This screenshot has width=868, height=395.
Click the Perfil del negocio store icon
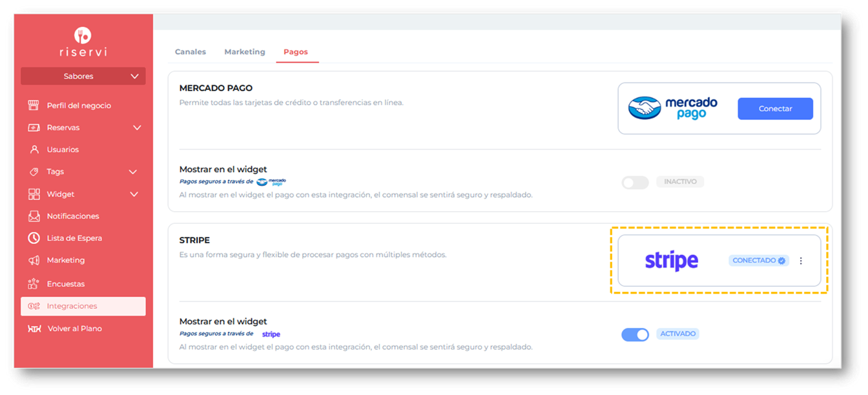[x=34, y=105]
